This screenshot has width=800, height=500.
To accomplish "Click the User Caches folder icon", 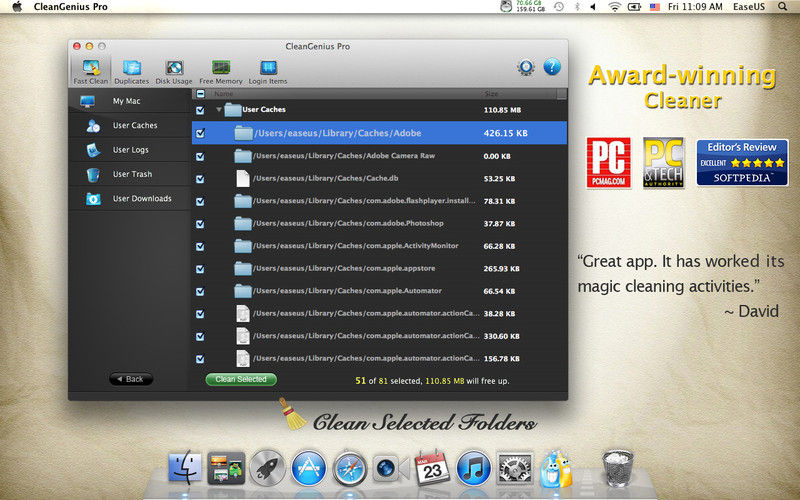I will click(233, 110).
